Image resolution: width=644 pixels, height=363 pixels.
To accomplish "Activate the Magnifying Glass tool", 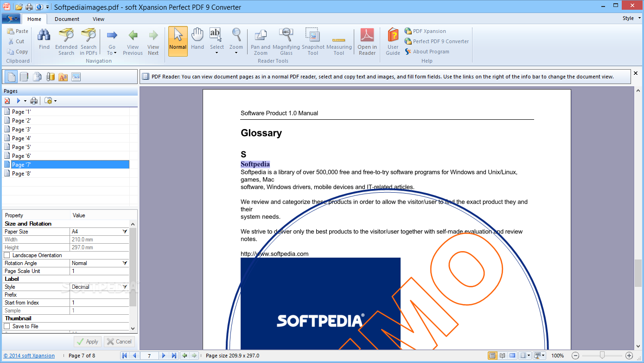I will pos(286,42).
